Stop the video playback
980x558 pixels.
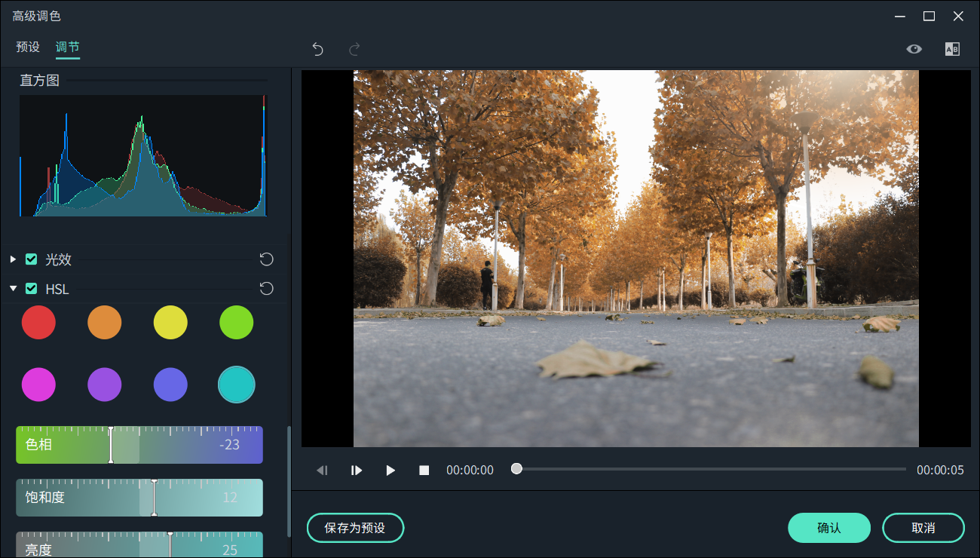pos(424,471)
